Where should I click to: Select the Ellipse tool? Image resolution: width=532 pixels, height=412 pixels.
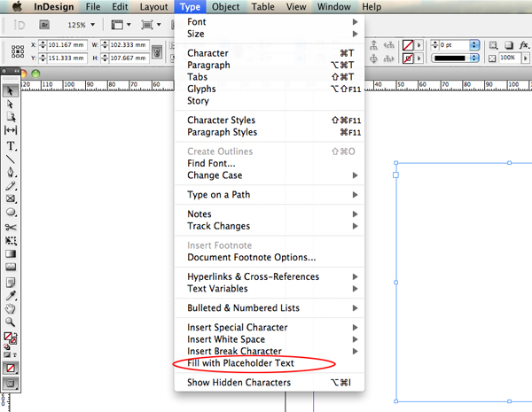point(10,213)
